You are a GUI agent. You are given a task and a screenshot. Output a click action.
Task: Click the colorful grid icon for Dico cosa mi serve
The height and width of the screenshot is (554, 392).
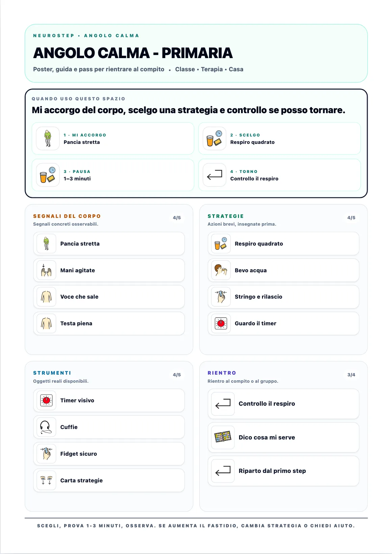tap(223, 437)
